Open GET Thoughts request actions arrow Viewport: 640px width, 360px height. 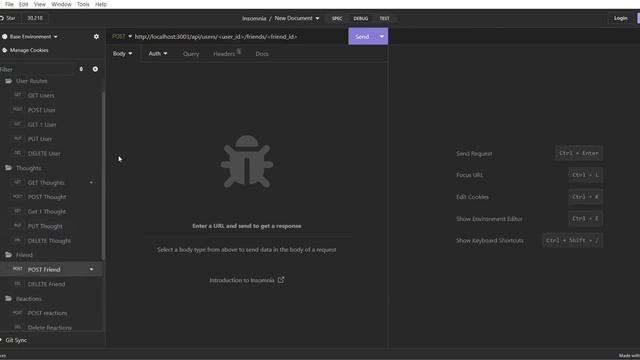(91, 183)
